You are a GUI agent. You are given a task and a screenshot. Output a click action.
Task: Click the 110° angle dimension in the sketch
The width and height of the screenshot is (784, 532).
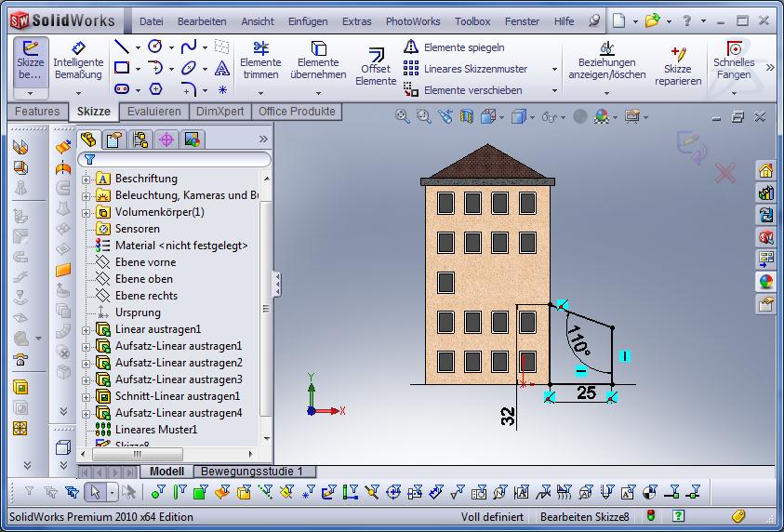(579, 339)
